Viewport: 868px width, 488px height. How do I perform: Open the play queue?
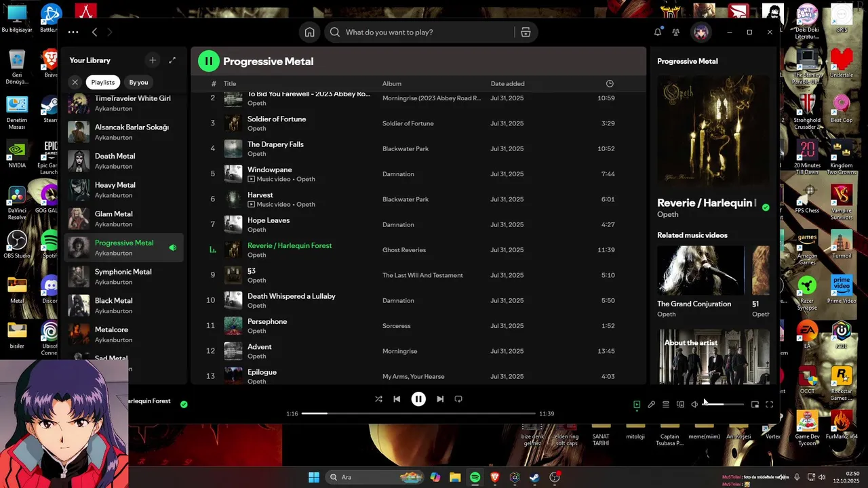pos(666,405)
